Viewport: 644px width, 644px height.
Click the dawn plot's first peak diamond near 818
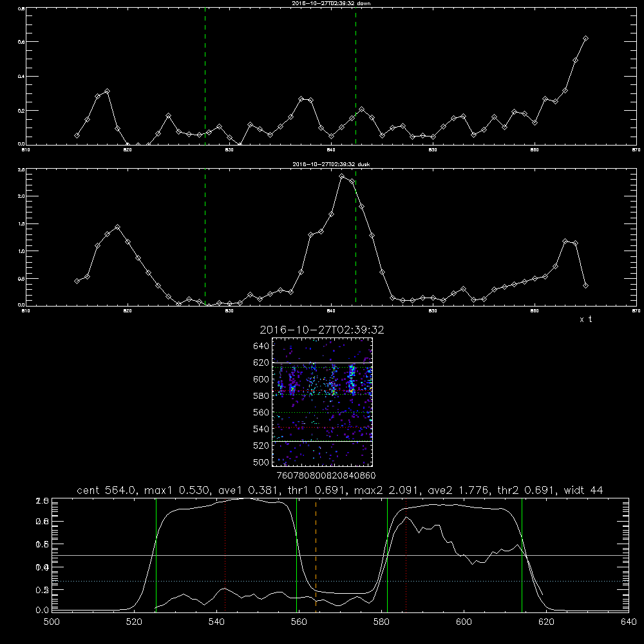pos(107,91)
